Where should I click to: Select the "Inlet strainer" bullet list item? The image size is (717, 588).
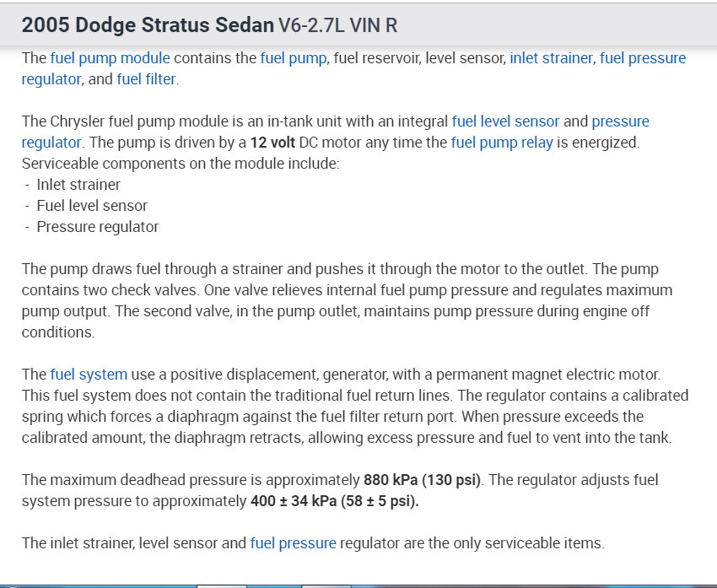point(78,185)
